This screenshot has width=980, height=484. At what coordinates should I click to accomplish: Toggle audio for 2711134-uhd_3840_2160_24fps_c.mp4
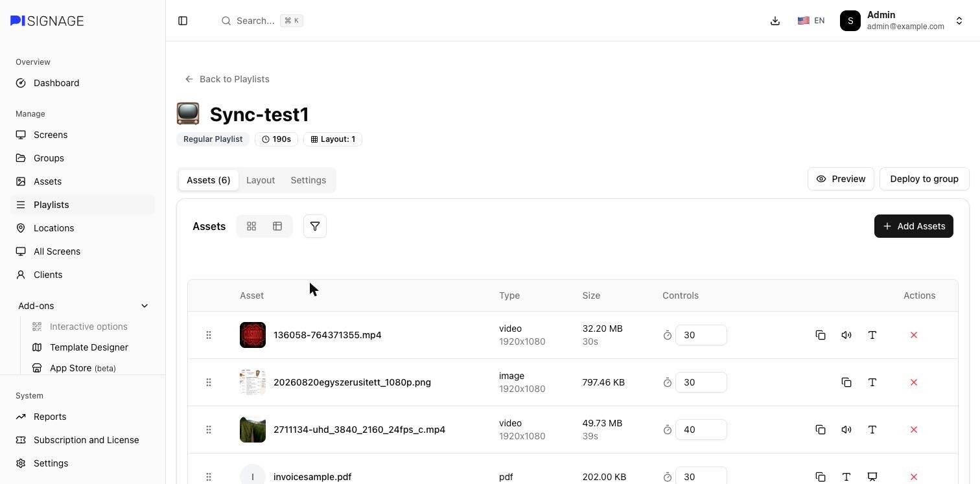pyautogui.click(x=846, y=430)
